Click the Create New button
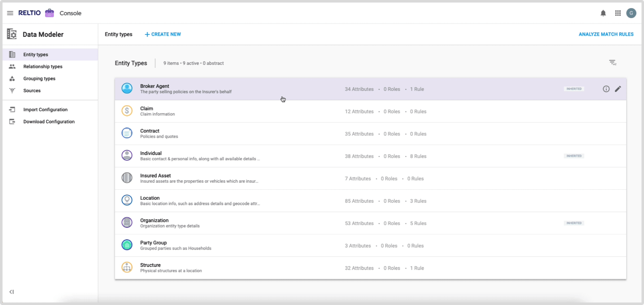This screenshot has width=644, height=305. click(163, 34)
